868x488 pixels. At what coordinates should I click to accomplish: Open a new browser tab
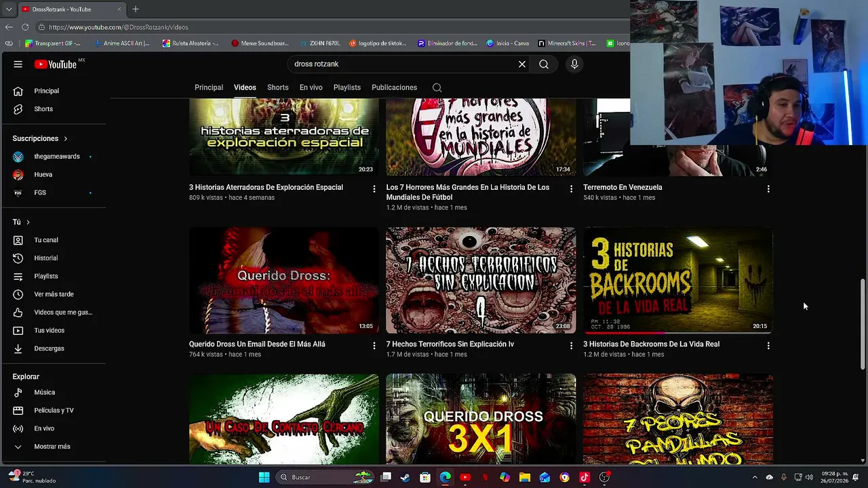pyautogui.click(x=136, y=9)
